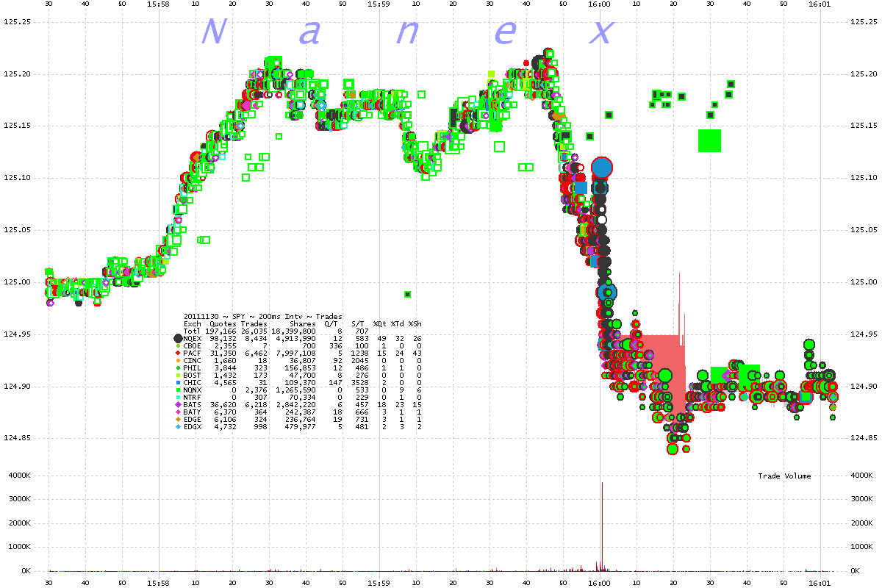Viewport: 882px width, 588px height.
Task: Click the '%Sh' column header
Action: point(415,323)
